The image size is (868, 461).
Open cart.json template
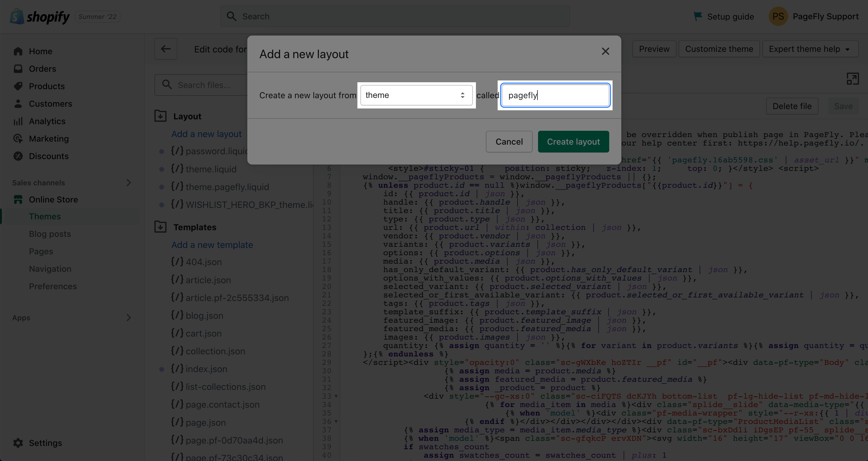[x=196, y=333]
